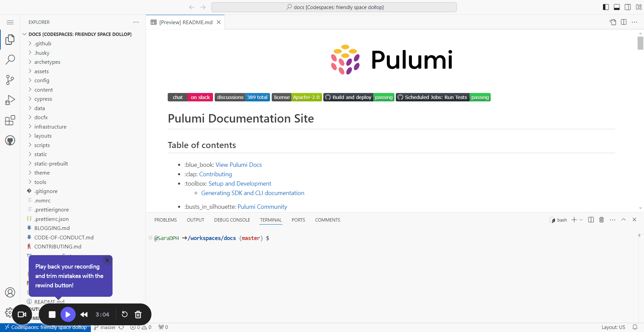This screenshot has height=332, width=644.
Task: Rewind the recording
Action: click(x=84, y=315)
